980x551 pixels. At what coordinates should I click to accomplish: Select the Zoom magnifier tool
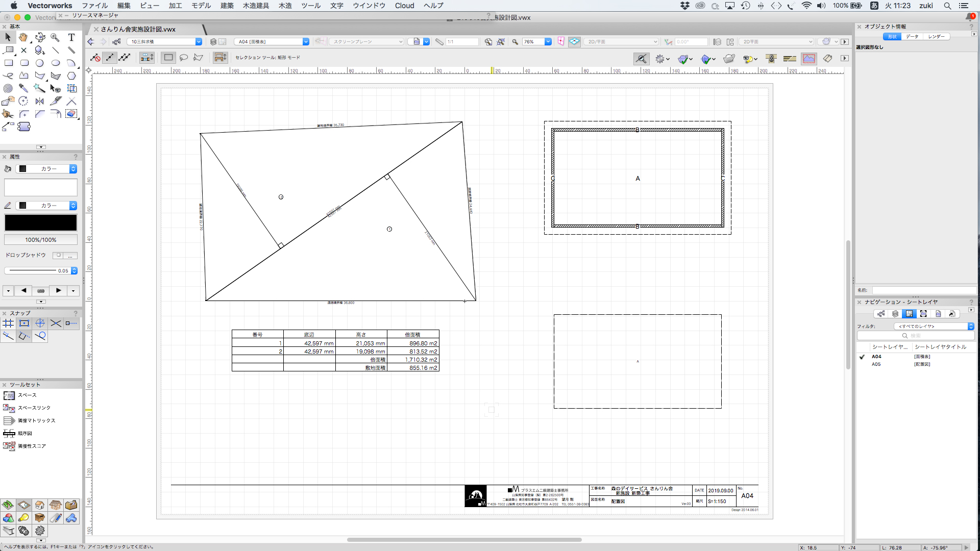pyautogui.click(x=56, y=37)
